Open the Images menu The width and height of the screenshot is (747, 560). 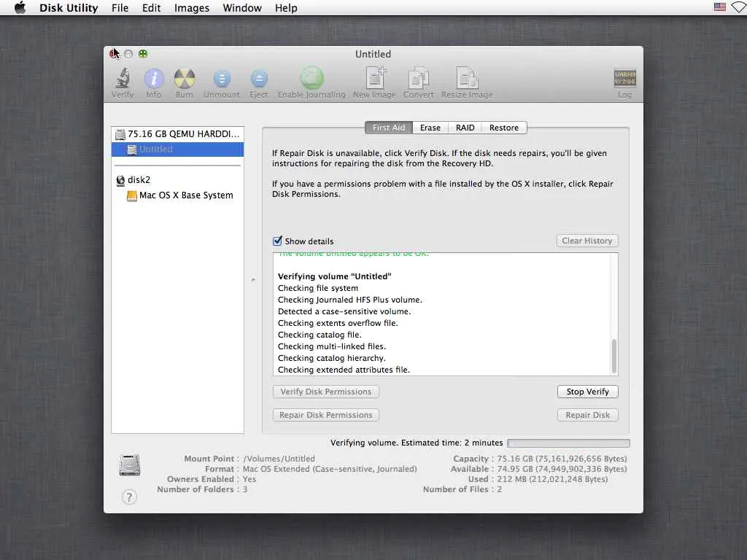(x=192, y=8)
